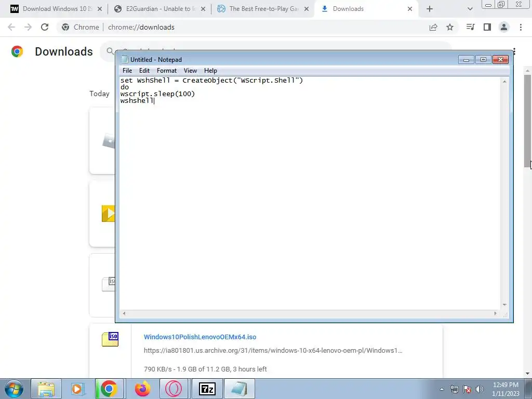Open Firefox from the taskbar
This screenshot has width=532, height=399.
click(142, 389)
